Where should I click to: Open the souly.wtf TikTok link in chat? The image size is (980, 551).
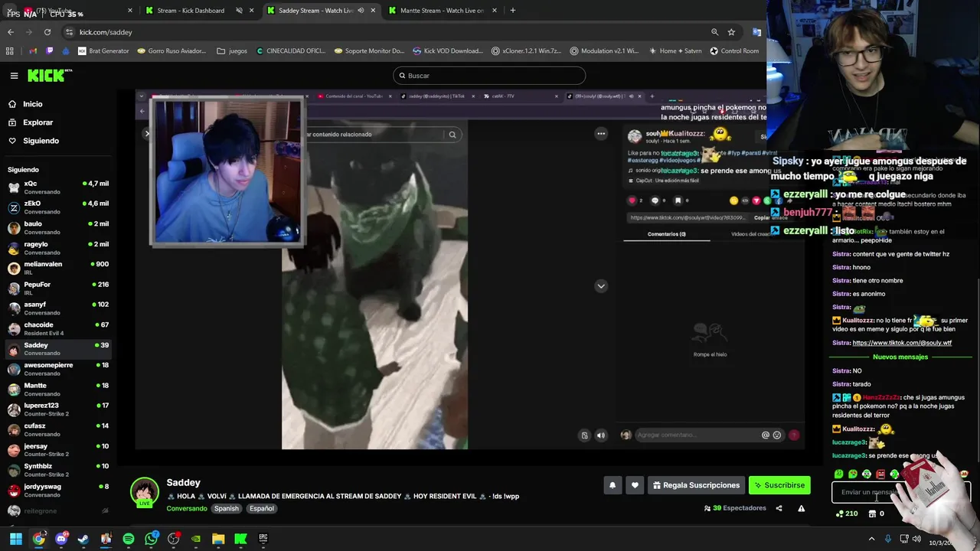pos(902,343)
